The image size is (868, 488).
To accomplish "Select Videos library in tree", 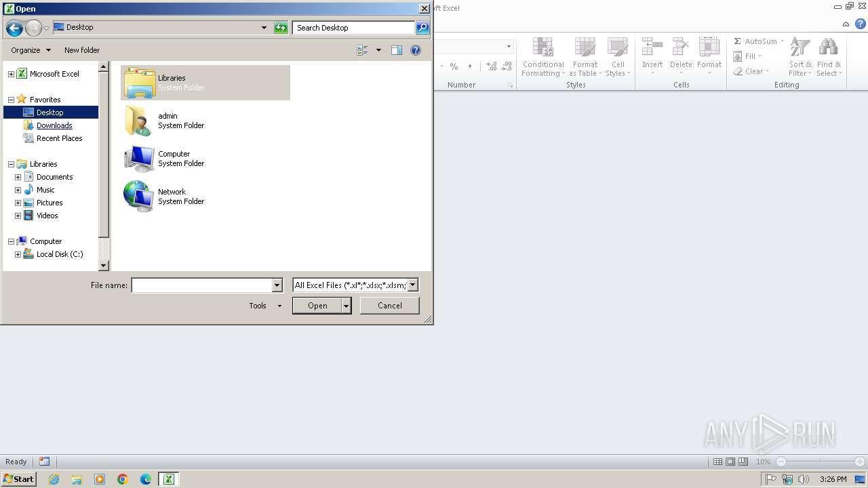I will point(47,216).
